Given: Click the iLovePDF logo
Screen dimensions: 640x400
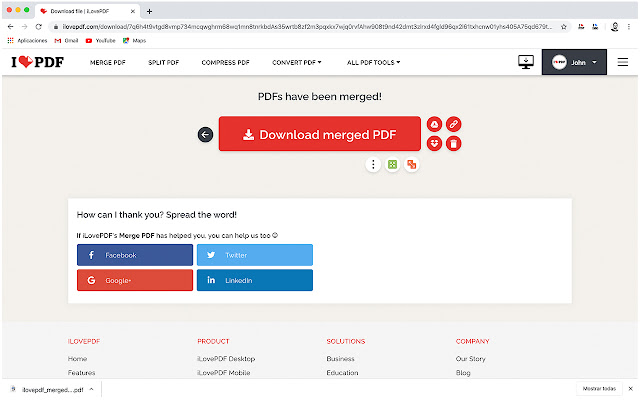Looking at the screenshot, I should 38,62.
